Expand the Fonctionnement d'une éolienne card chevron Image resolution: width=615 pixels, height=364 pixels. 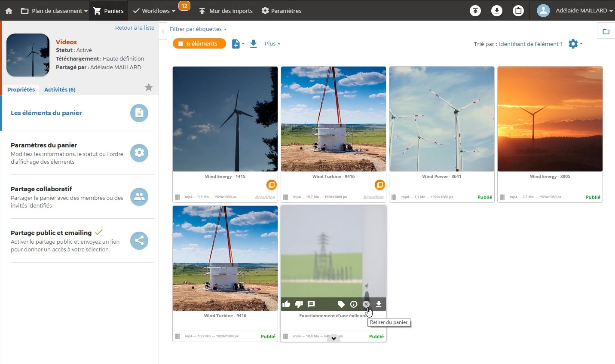click(x=334, y=339)
